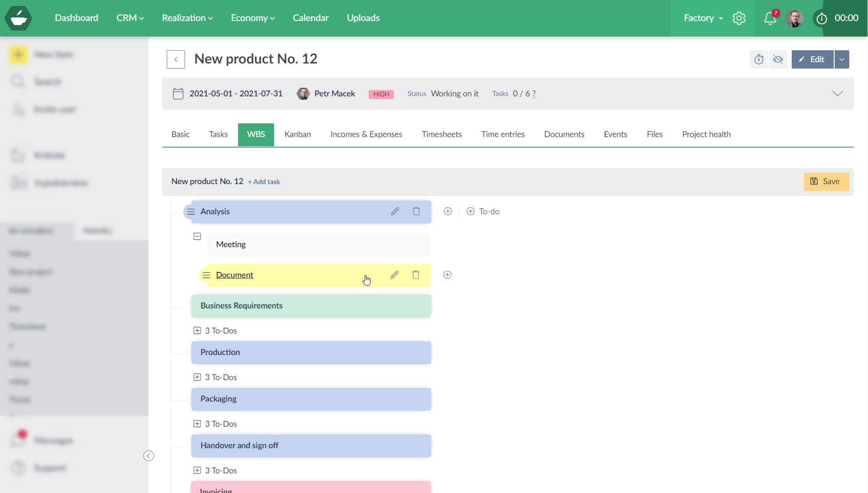Expand project details chevron

(837, 94)
